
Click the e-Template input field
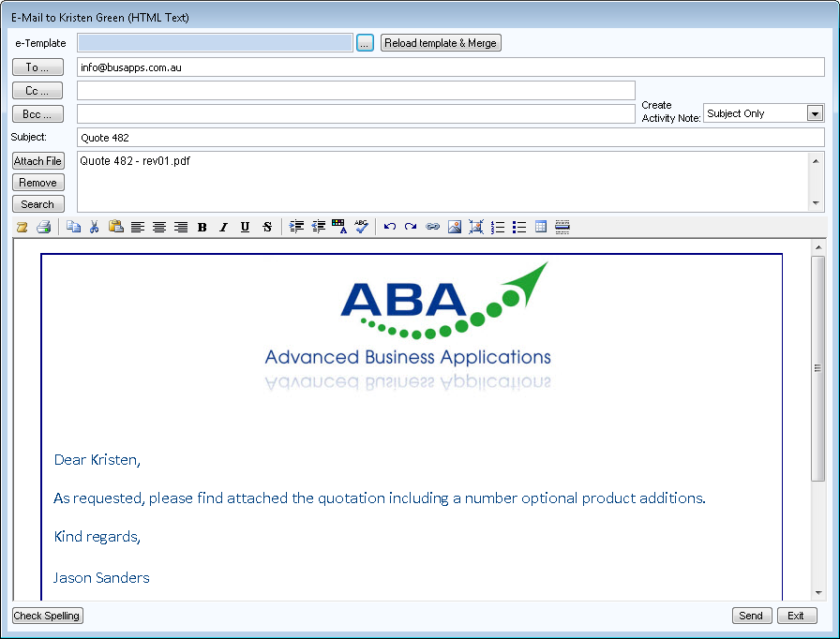tap(215, 43)
